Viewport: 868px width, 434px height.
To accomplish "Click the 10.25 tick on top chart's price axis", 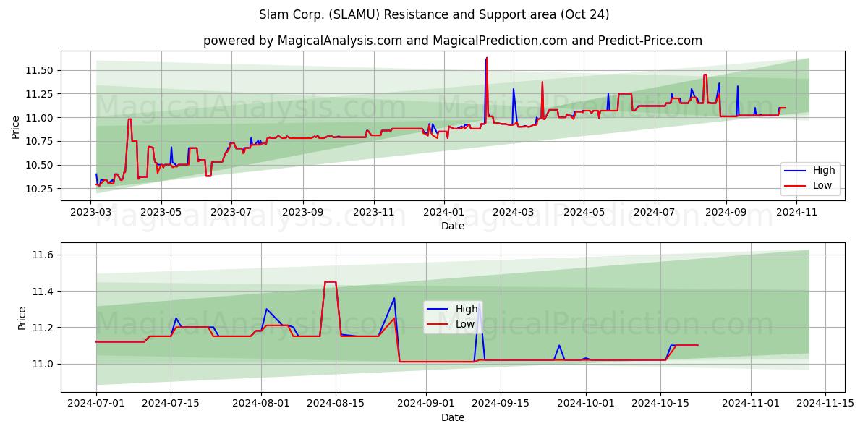I will pyautogui.click(x=41, y=189).
